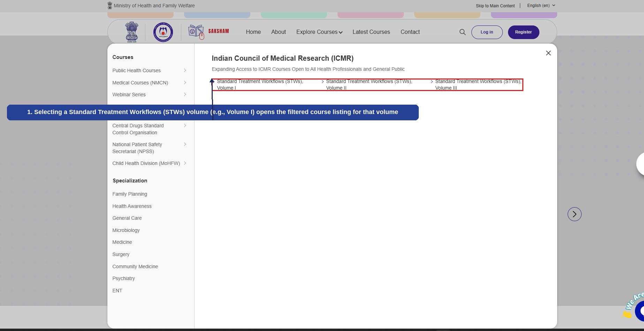Click emblem icon beside Ministry of Health

110,6
